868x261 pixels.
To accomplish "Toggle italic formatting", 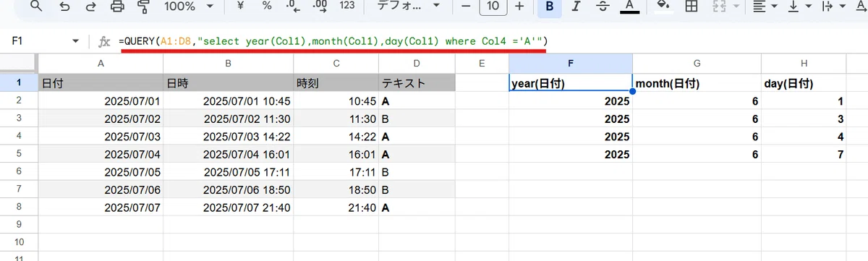I will (576, 7).
